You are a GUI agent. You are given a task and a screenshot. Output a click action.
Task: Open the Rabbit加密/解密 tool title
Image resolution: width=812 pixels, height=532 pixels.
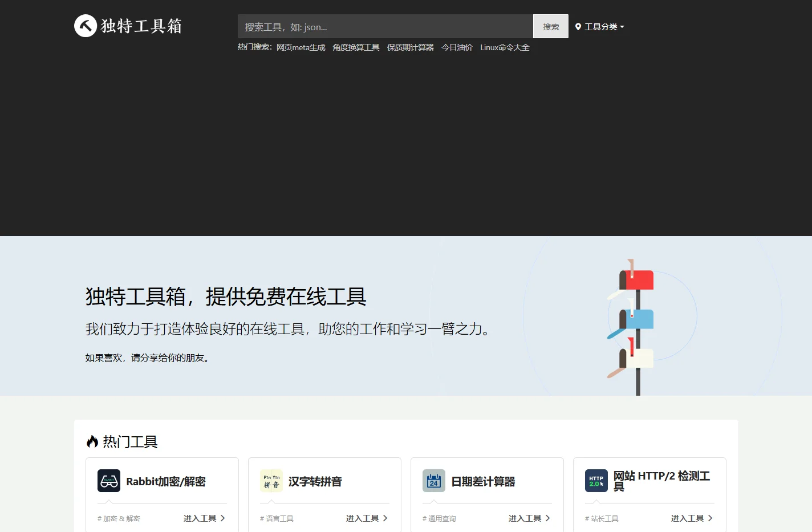166,481
